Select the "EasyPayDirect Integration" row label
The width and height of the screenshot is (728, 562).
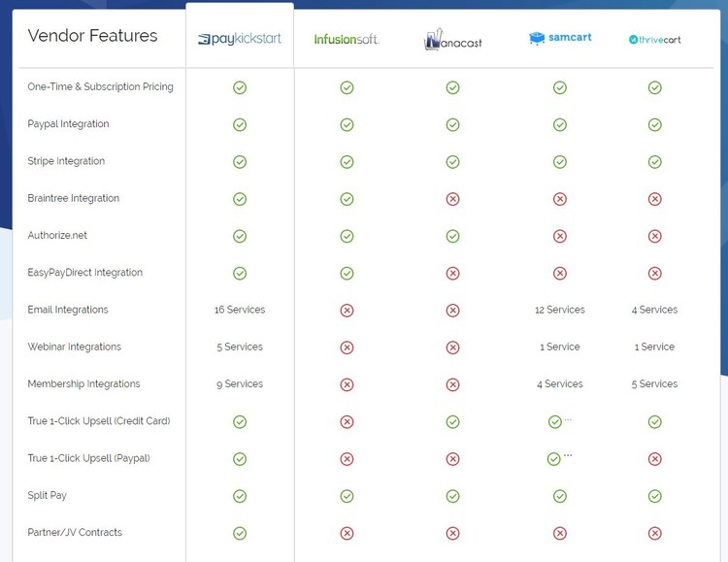(x=85, y=273)
